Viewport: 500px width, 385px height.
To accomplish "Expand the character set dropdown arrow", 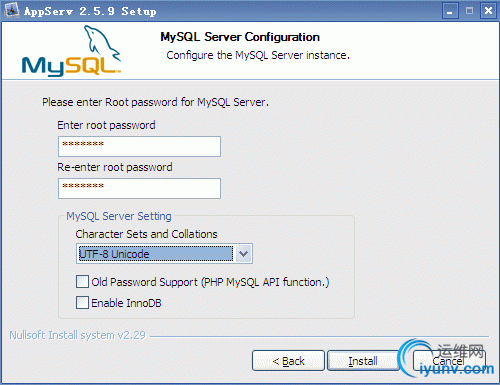I will coord(244,254).
